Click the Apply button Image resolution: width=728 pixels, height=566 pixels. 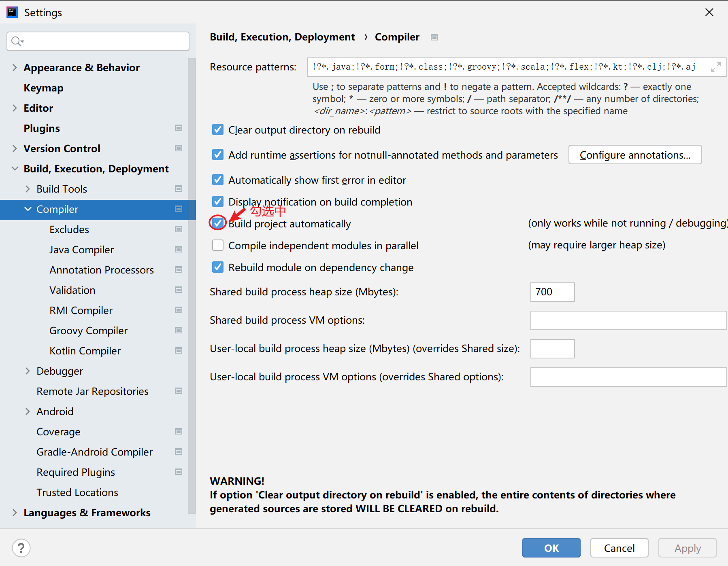pos(687,548)
